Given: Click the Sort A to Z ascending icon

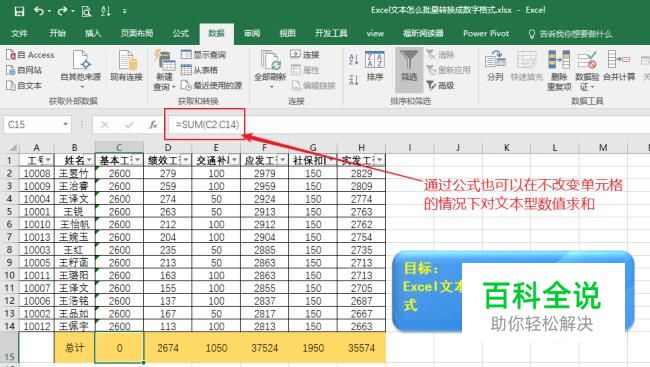Looking at the screenshot, I should click(x=354, y=59).
